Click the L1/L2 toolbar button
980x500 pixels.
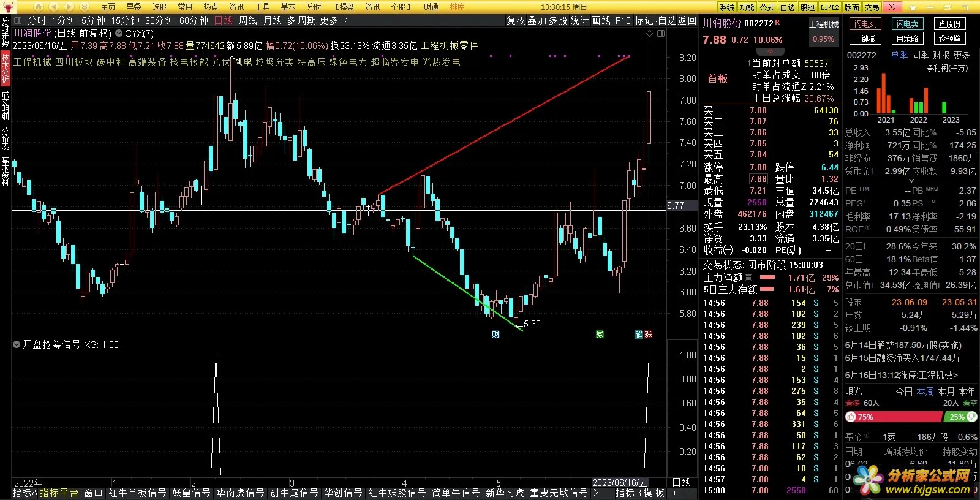coord(829,7)
